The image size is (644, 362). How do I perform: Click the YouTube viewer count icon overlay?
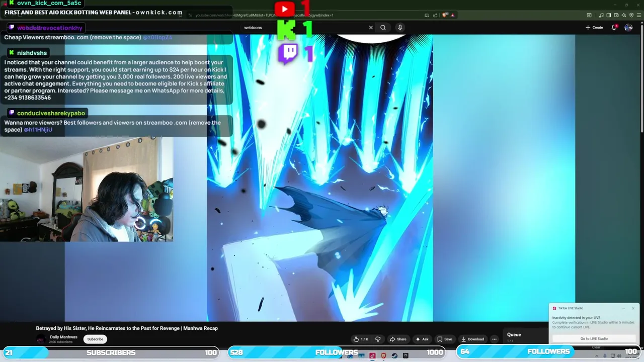[284, 9]
